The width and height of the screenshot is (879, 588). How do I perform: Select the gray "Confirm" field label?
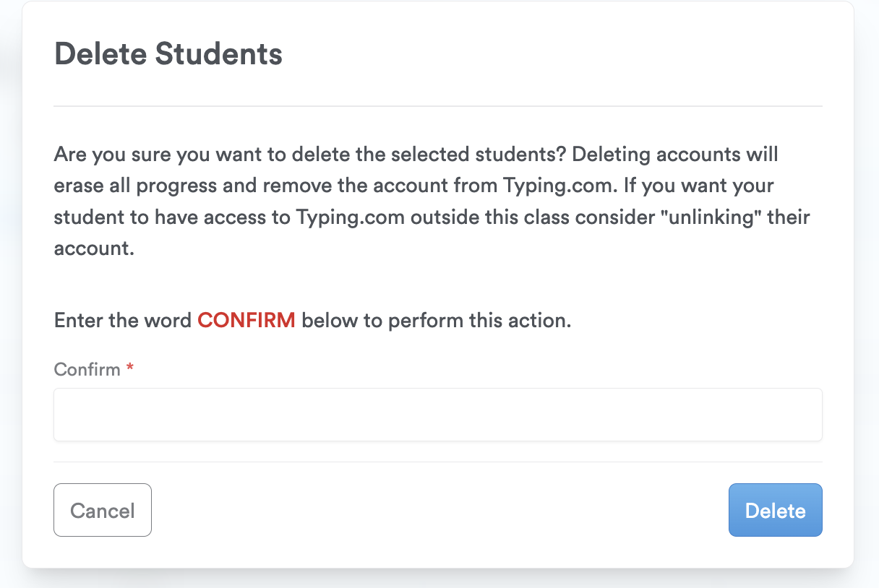(87, 369)
